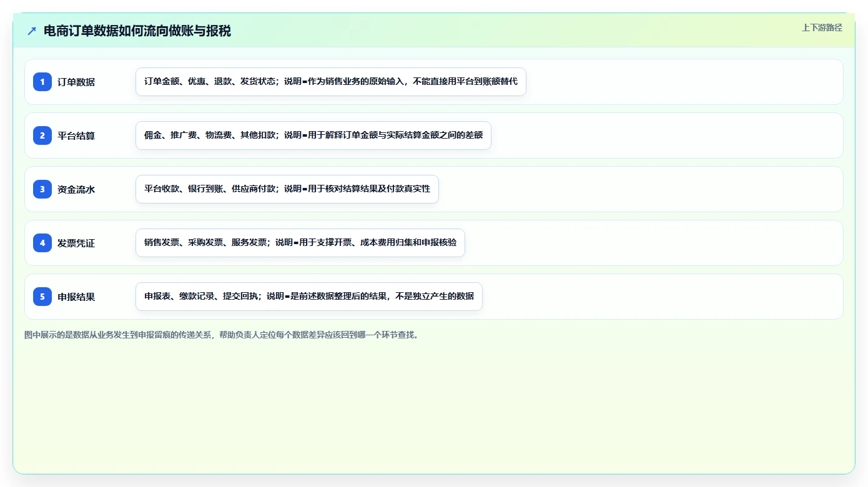Click the 申报表、缴款记录 description box
Screen dimensions: 868x487
(309, 297)
